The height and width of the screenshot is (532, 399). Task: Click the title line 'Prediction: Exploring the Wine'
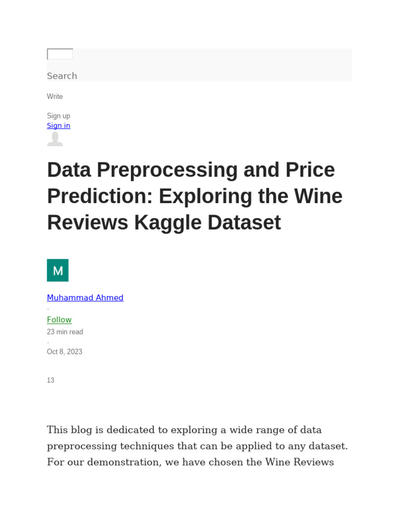click(194, 196)
